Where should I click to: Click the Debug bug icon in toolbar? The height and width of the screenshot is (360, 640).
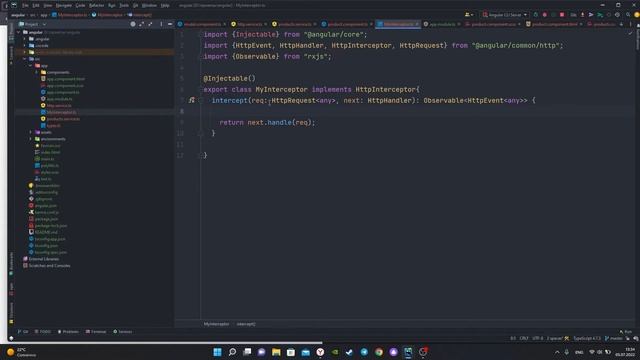(544, 15)
